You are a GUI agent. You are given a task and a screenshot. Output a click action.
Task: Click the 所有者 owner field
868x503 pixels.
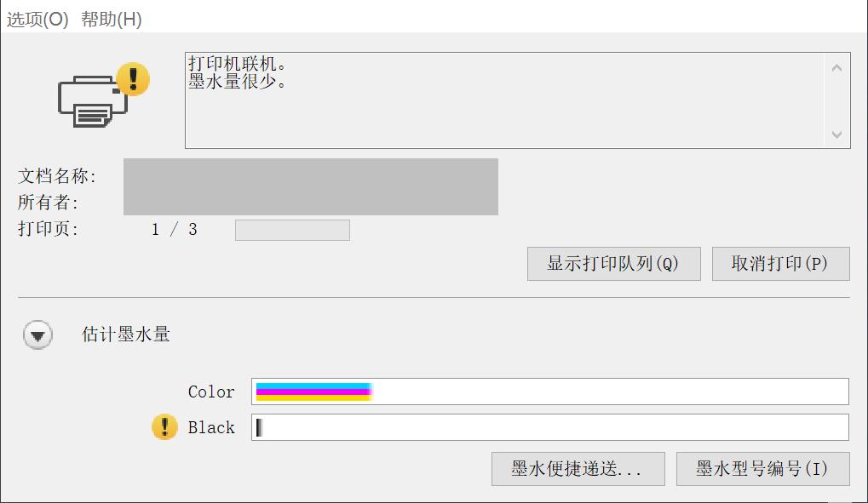pyautogui.click(x=311, y=203)
